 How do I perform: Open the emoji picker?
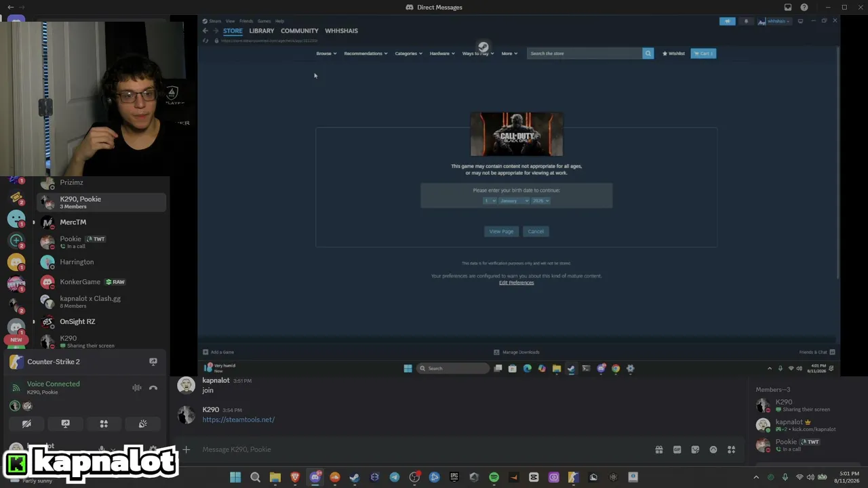713,449
